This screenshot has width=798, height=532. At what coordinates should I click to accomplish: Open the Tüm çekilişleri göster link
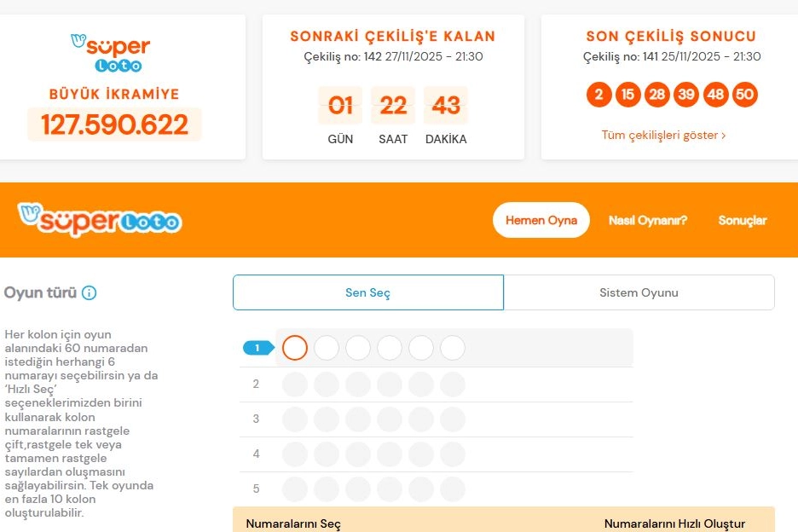coord(663,135)
